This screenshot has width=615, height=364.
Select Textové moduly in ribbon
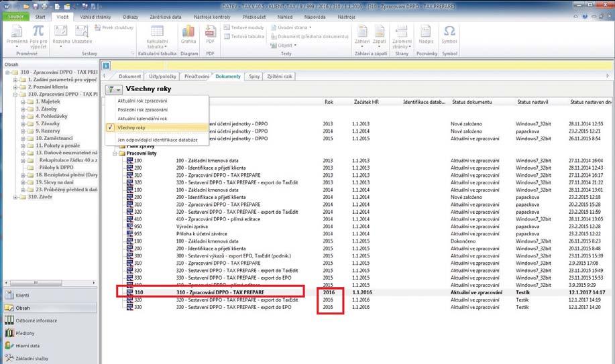pyautogui.click(x=243, y=27)
